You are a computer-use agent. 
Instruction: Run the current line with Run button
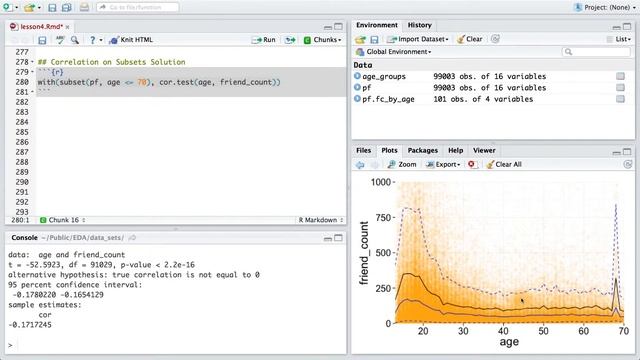click(x=264, y=40)
